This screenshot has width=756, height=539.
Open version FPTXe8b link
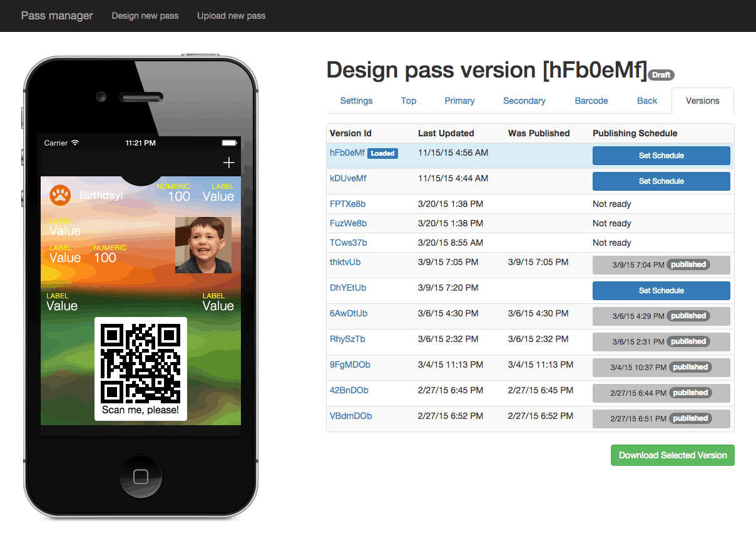348,204
